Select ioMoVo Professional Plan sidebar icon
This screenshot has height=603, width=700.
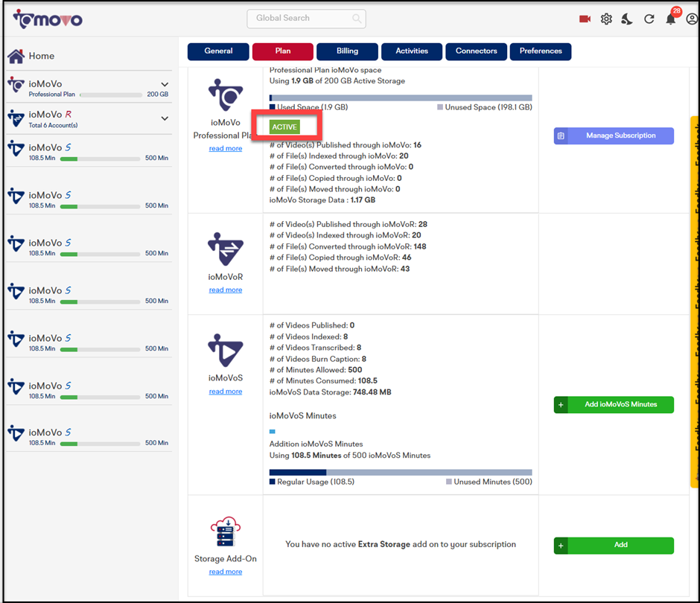(16, 84)
